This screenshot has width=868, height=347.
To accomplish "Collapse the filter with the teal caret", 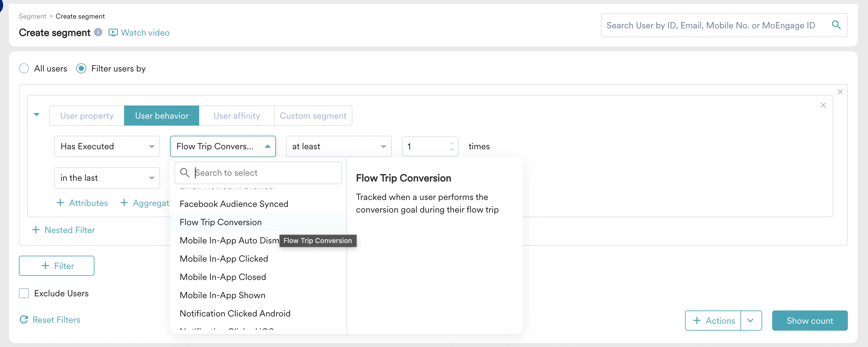I will click(37, 115).
